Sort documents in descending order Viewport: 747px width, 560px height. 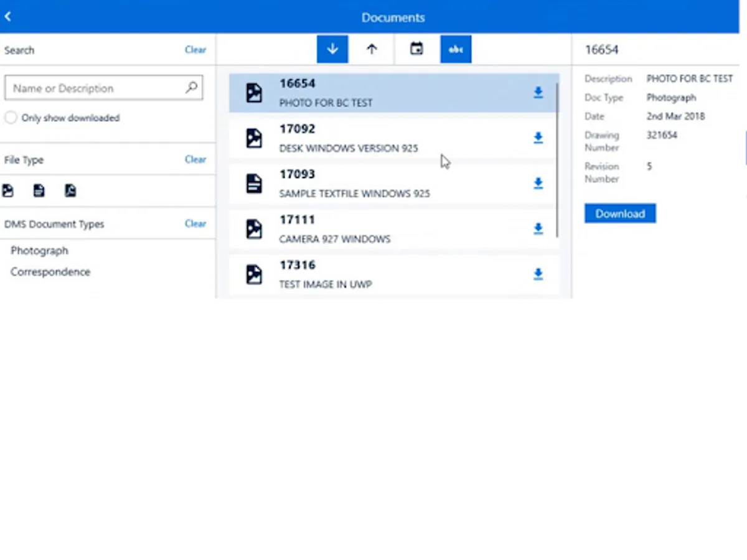tap(332, 49)
